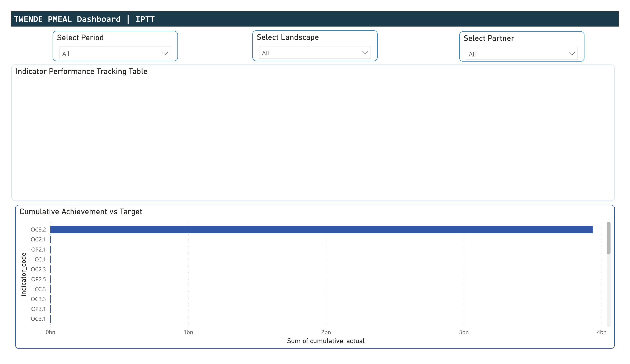The width and height of the screenshot is (630, 364).
Task: Click the Select Landscape 'All' field
Action: pos(310,53)
